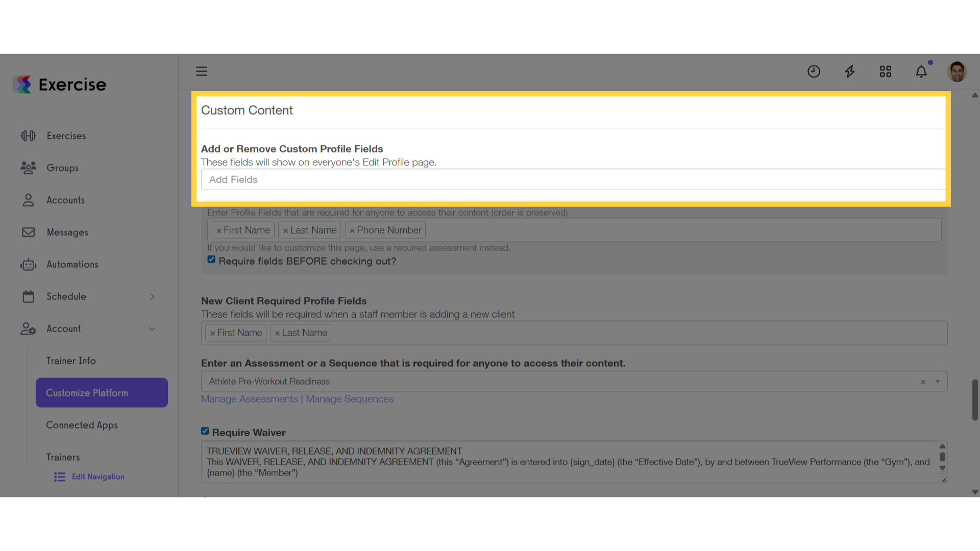Click the required access profile fields box

574,230
